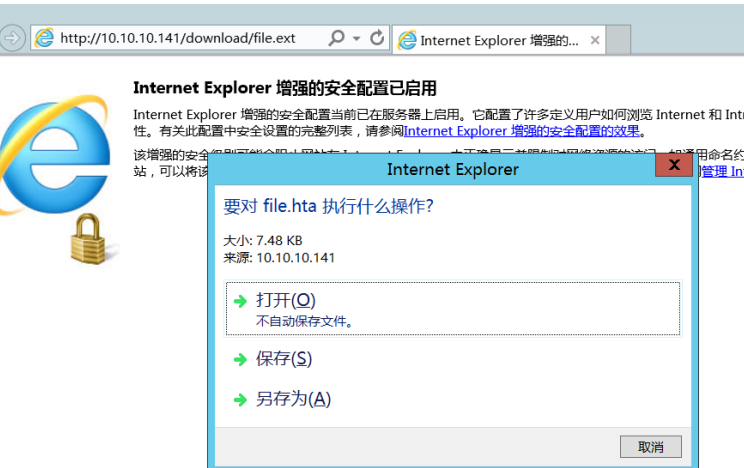
Task: Click the forward navigation arrow
Action: tap(12, 37)
